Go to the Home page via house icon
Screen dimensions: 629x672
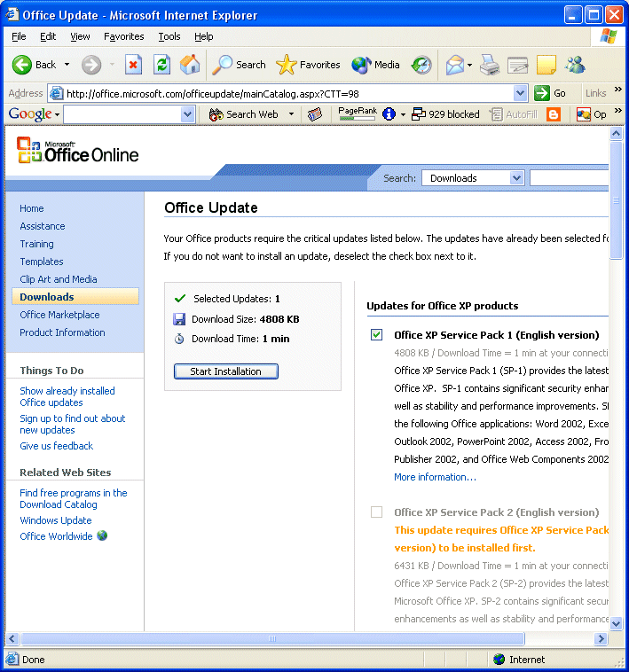(190, 65)
